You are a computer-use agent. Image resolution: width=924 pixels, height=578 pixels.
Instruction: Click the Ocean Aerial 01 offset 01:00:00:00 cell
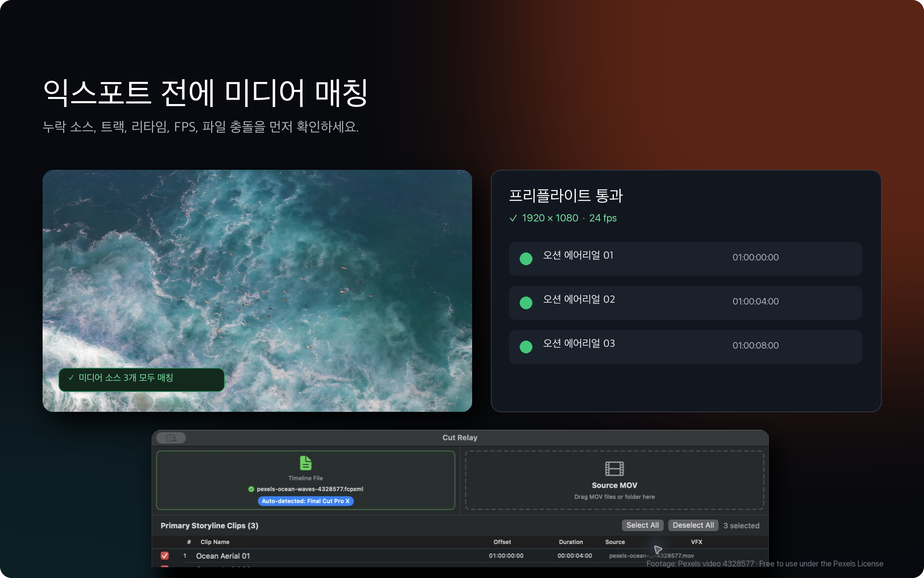(x=506, y=556)
